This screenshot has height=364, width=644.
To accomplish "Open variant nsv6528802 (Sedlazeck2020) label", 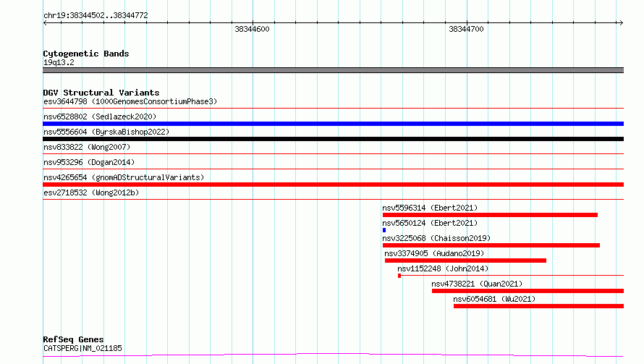I will [100, 117].
